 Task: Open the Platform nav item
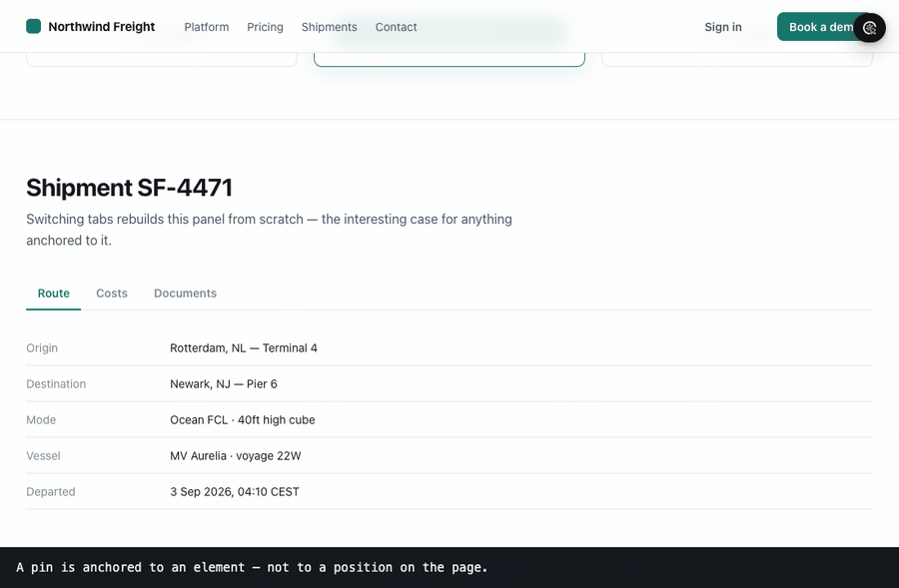[207, 27]
